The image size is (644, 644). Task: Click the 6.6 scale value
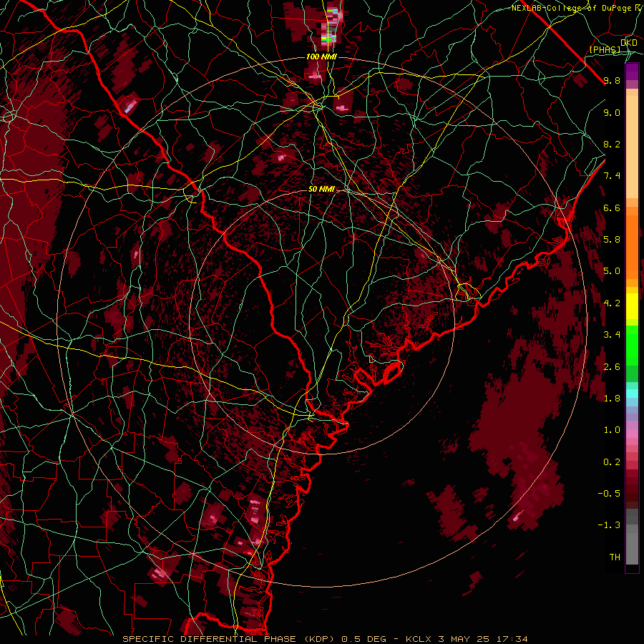(x=612, y=208)
